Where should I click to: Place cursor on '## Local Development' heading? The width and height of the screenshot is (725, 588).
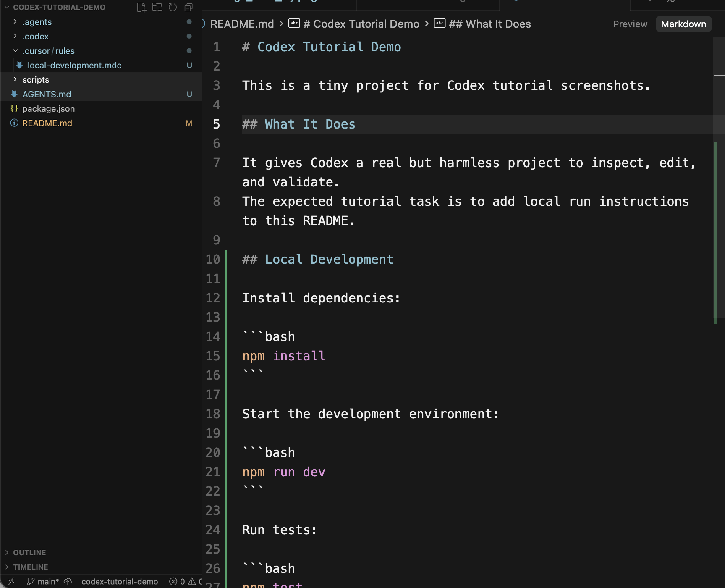point(318,259)
